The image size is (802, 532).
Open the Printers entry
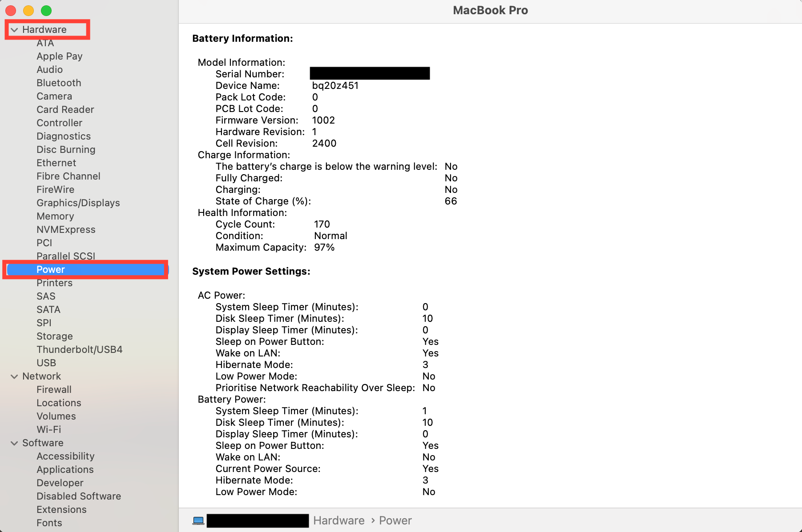coord(55,283)
